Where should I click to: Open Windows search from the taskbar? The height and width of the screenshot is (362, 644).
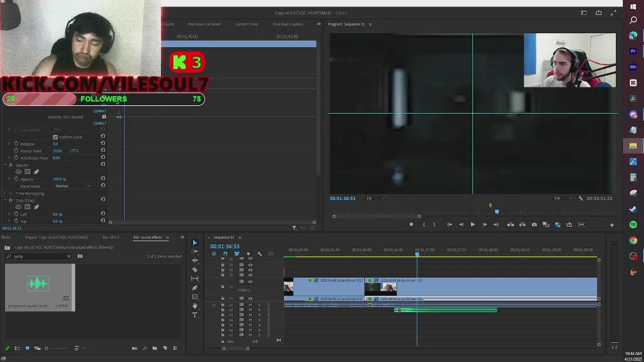click(x=633, y=20)
